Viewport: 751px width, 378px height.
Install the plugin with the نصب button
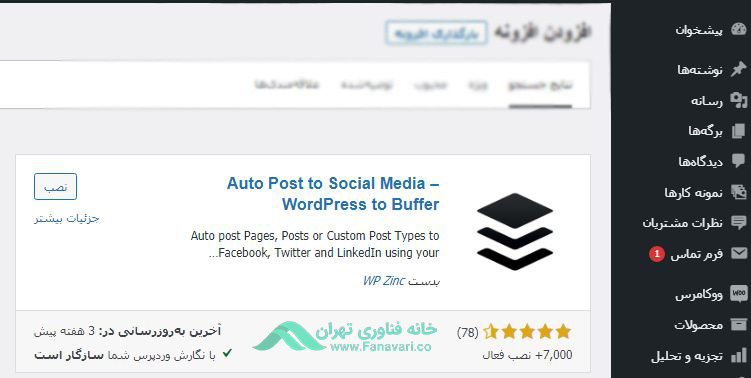tap(55, 187)
